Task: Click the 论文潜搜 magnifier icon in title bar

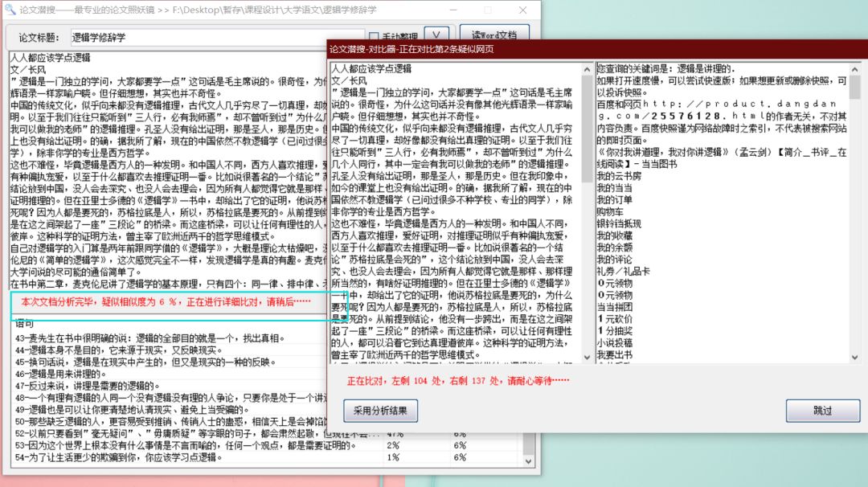Action: 10,9
